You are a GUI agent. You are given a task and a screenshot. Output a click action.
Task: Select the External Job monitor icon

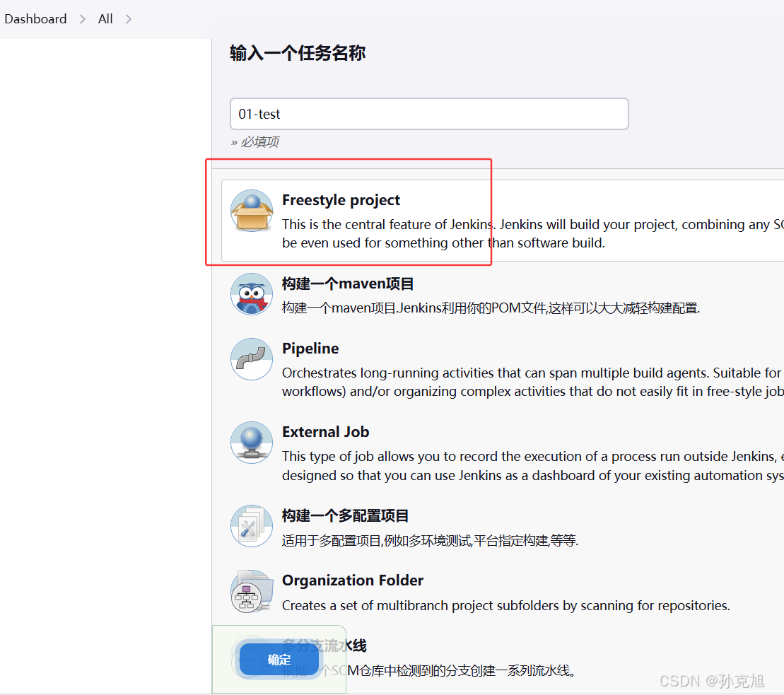pyautogui.click(x=252, y=443)
